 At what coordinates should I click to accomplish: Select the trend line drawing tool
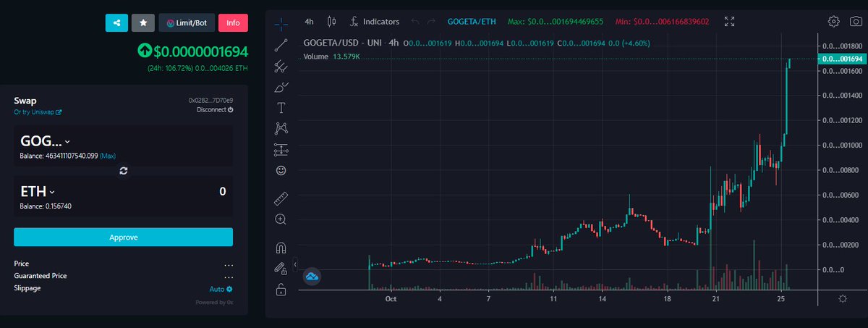281,46
